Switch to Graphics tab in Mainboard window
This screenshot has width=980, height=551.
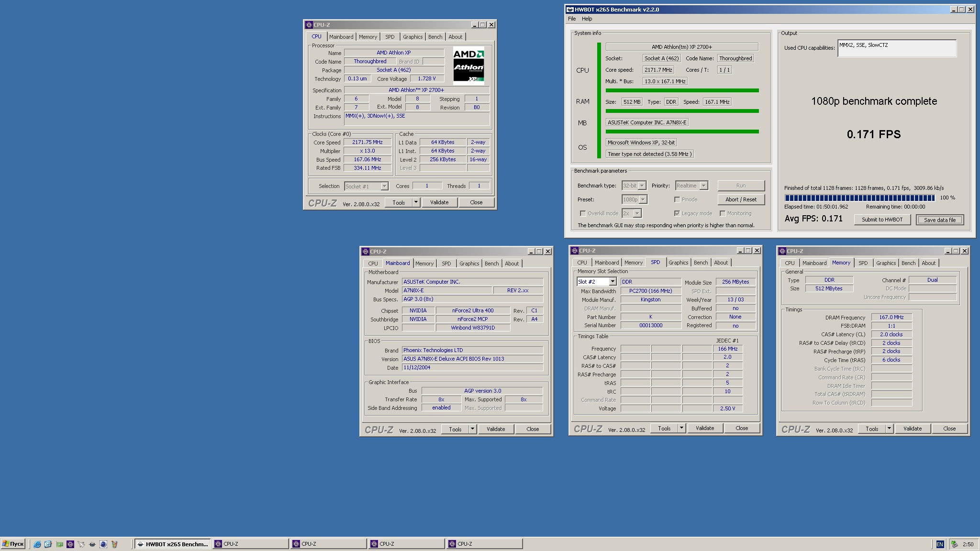coord(469,264)
